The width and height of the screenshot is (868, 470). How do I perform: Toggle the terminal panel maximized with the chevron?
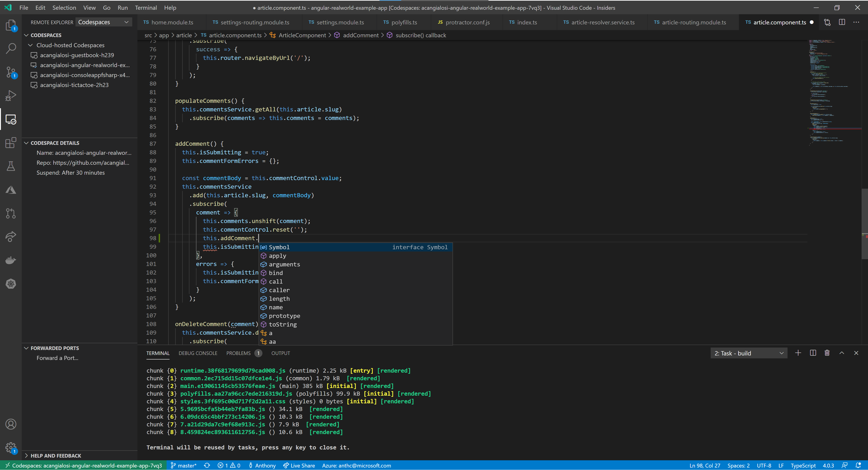coord(841,353)
